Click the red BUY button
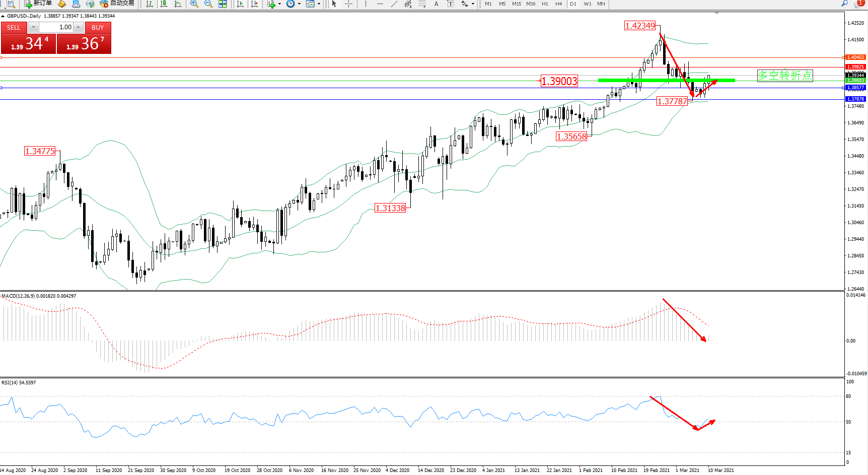868x475 pixels. [98, 28]
